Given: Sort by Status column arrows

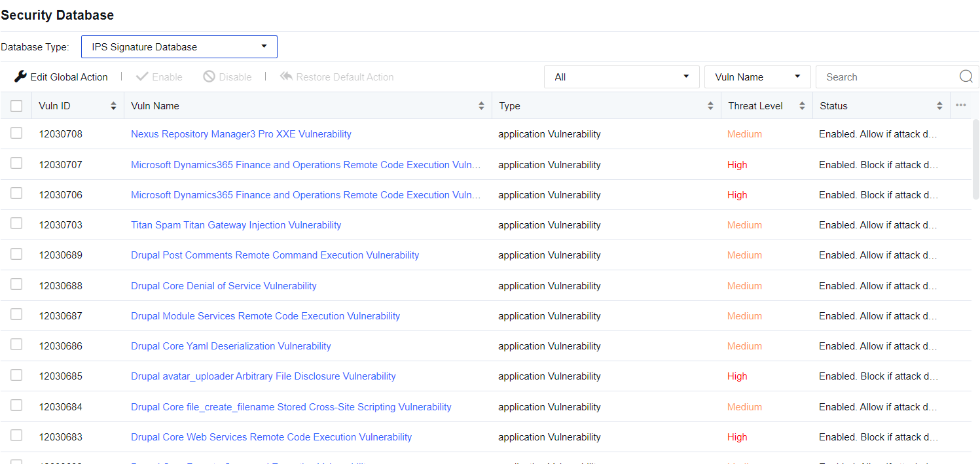Looking at the screenshot, I should coord(939,106).
